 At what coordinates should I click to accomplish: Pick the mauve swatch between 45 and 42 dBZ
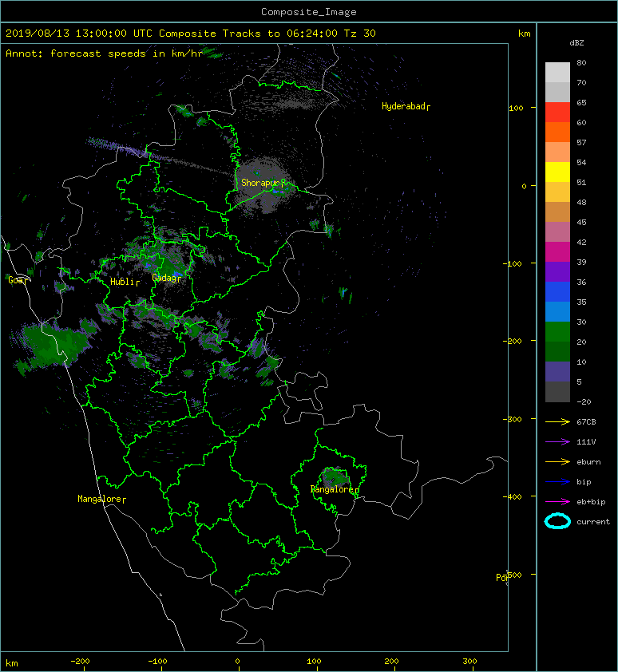tap(557, 232)
